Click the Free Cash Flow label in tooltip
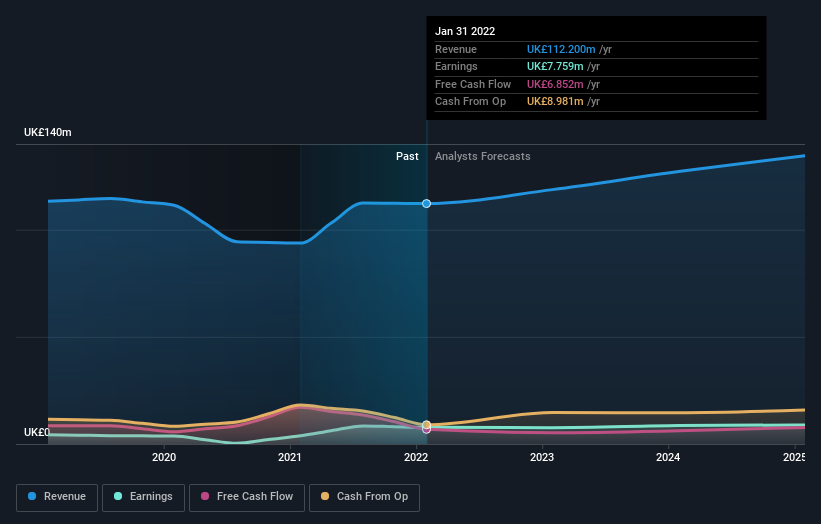Image resolution: width=821 pixels, height=524 pixels. click(x=473, y=84)
